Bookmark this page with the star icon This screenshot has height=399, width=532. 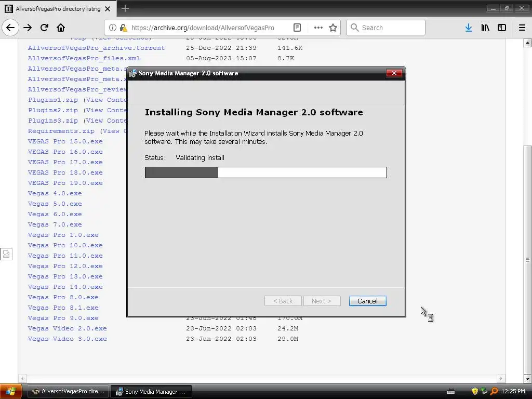333,28
